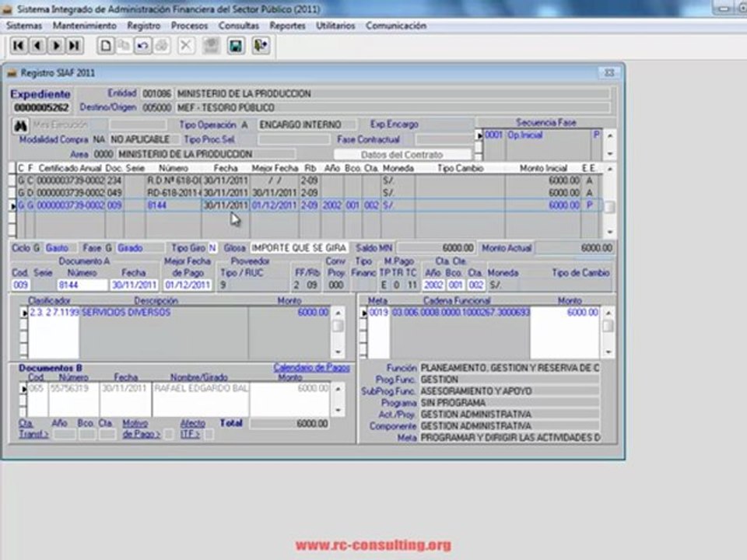Screen dimensions: 747x560
Task: Select the G D row selector box
Action: click(12, 193)
